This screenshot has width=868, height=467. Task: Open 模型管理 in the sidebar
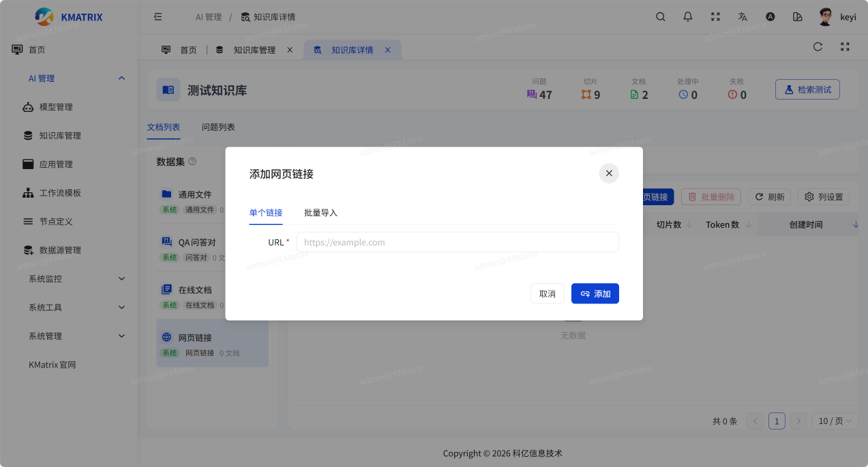[56, 107]
